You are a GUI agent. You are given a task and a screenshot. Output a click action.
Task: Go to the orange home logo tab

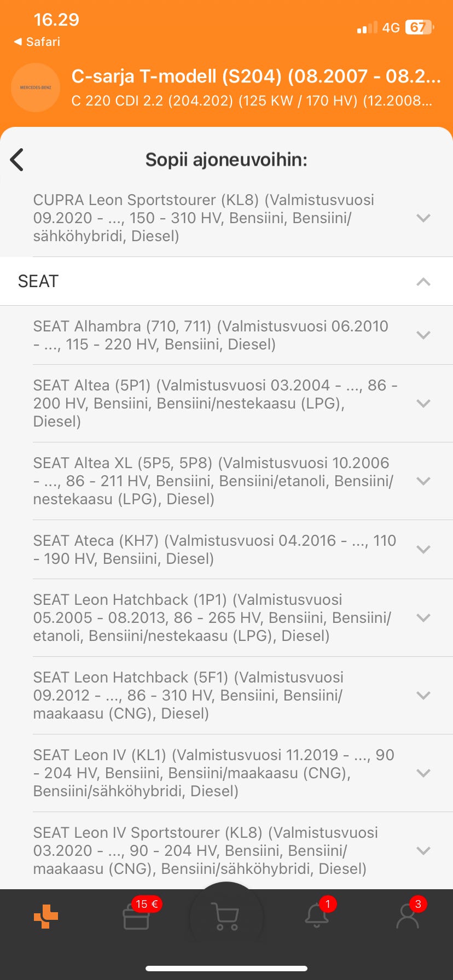coord(46,916)
